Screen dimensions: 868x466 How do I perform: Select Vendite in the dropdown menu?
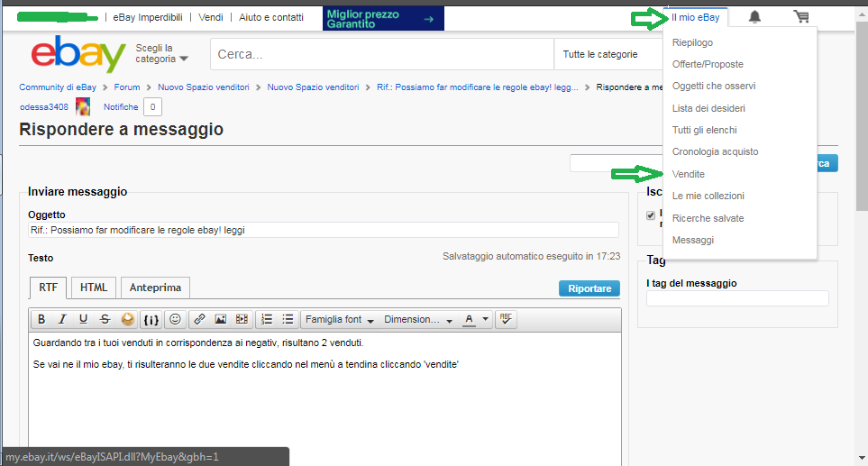point(688,174)
